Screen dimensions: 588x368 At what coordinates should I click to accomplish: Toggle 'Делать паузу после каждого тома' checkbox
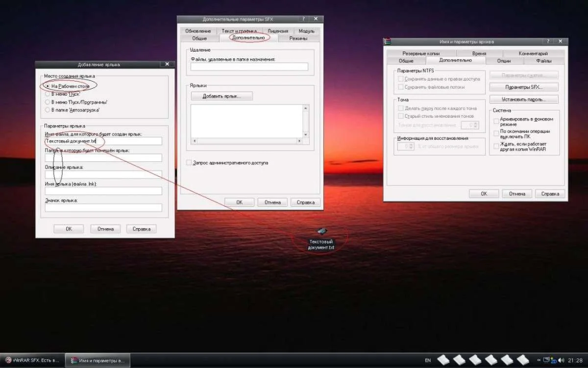[400, 108]
